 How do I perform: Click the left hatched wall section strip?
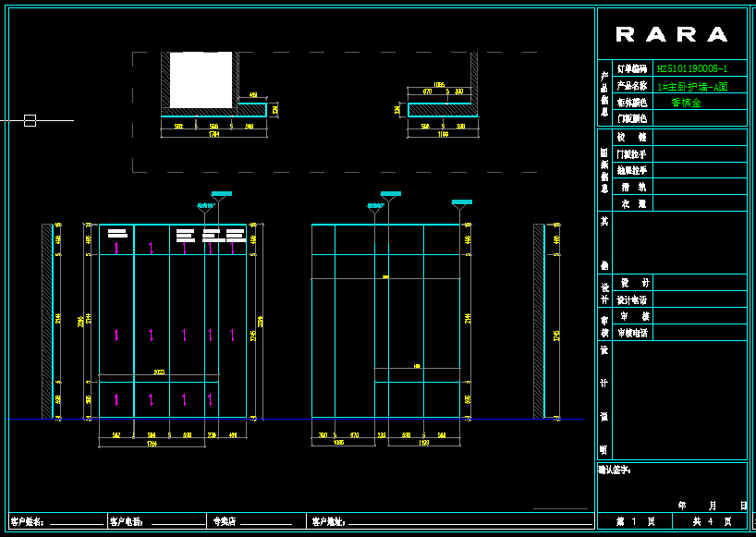click(x=46, y=321)
